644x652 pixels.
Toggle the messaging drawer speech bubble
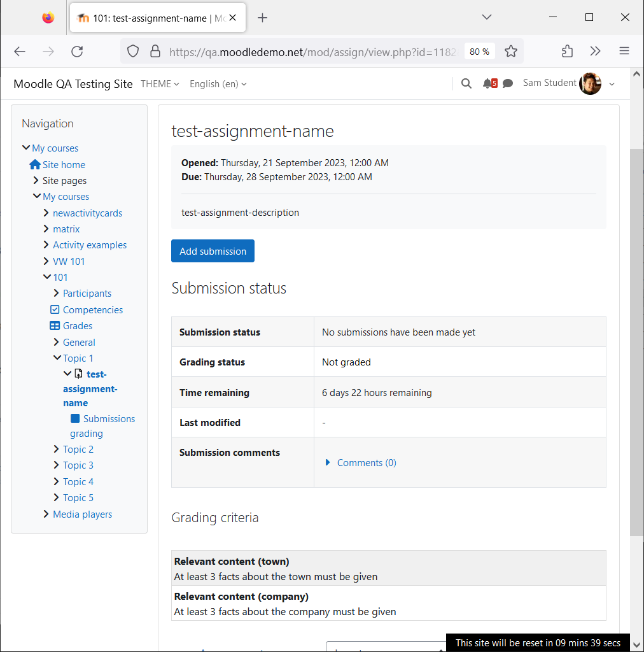pos(507,83)
